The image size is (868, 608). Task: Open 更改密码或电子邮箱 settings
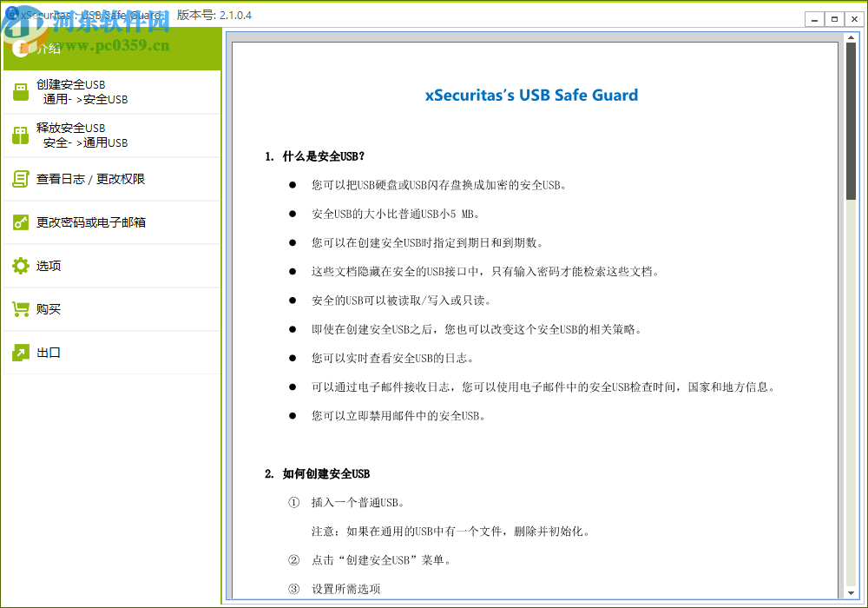[x=95, y=221]
